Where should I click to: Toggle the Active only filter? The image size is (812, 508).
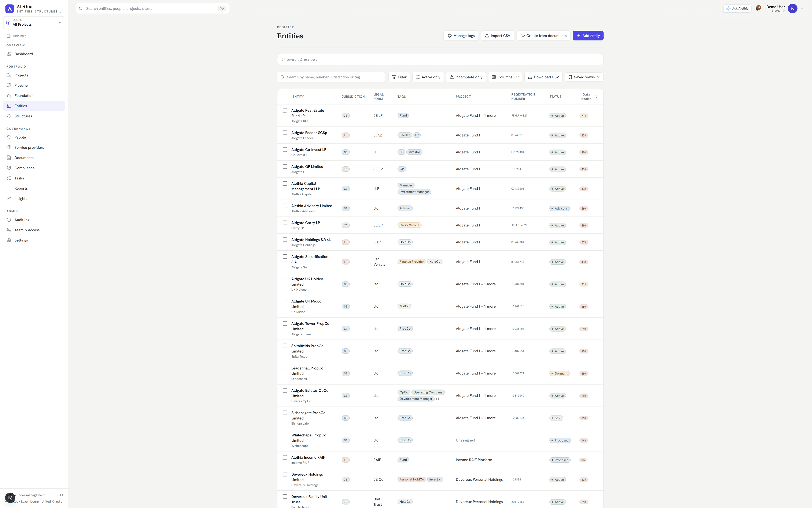click(x=428, y=77)
